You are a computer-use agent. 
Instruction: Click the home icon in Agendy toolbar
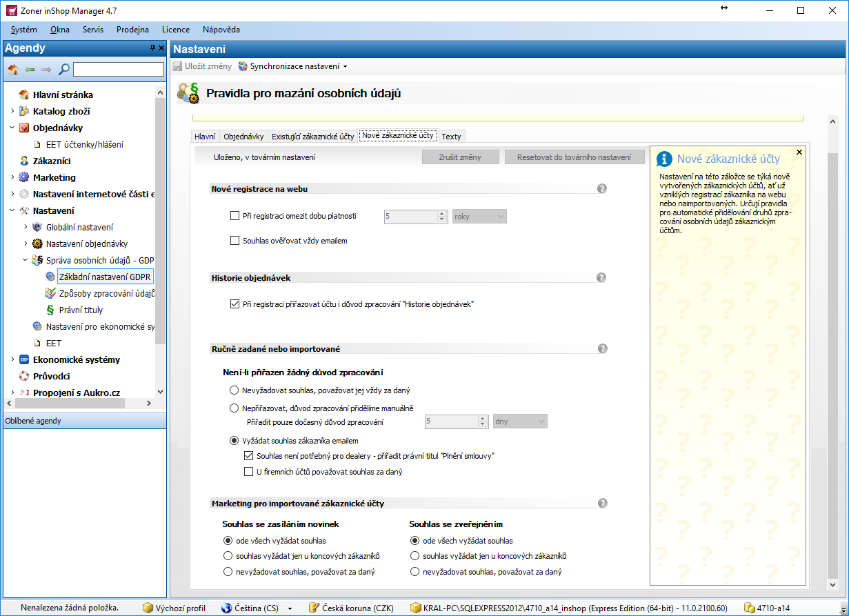[x=13, y=69]
